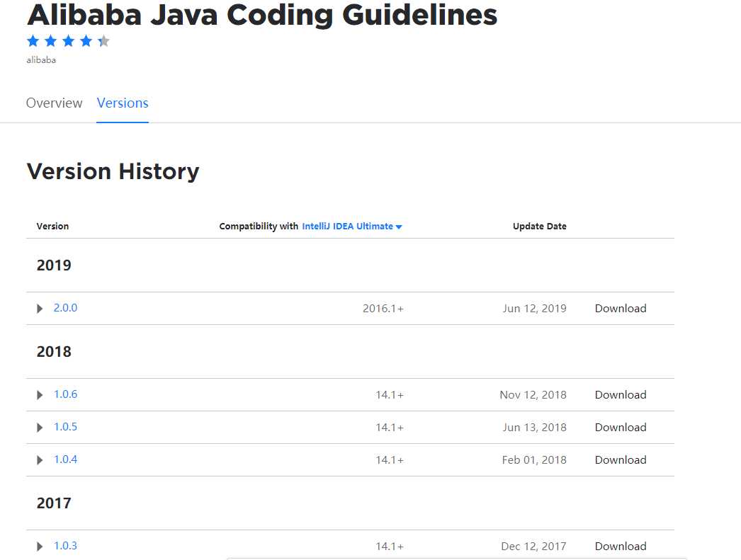This screenshot has width=741, height=560.
Task: Open IntelliJ IDEA Ultimate compatibility dropdown
Action: [351, 226]
